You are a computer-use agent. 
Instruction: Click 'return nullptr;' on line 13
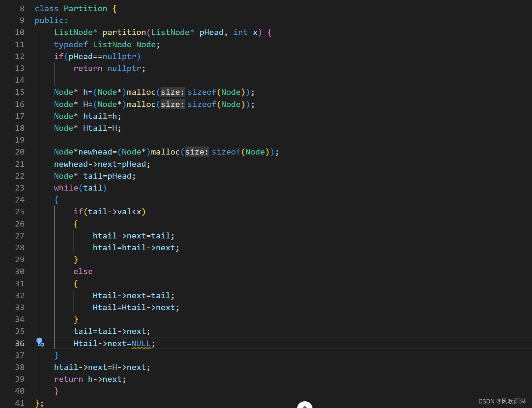pos(109,68)
